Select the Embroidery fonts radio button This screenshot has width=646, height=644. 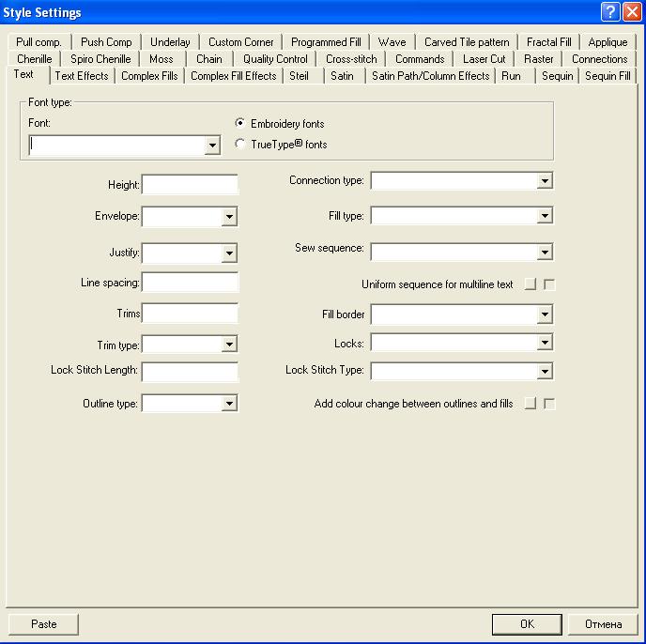(240, 124)
